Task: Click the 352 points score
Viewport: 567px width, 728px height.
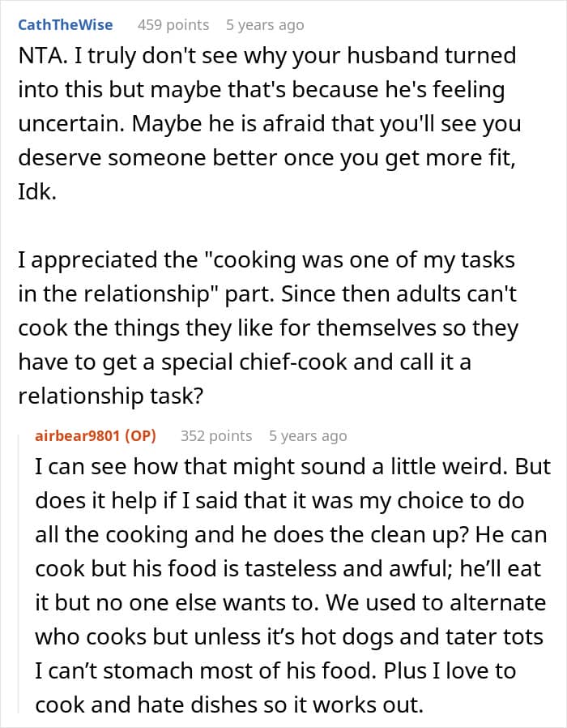Action: click(x=215, y=436)
